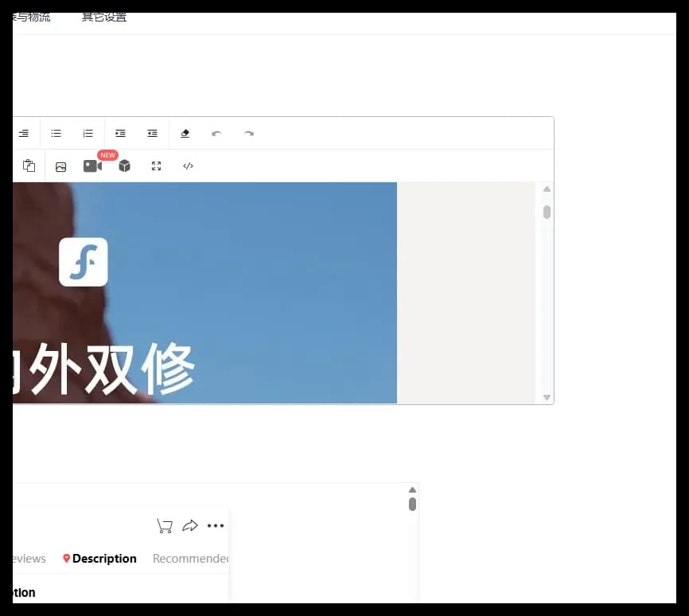Increase indent of the text
The width and height of the screenshot is (689, 616).
tap(120, 133)
